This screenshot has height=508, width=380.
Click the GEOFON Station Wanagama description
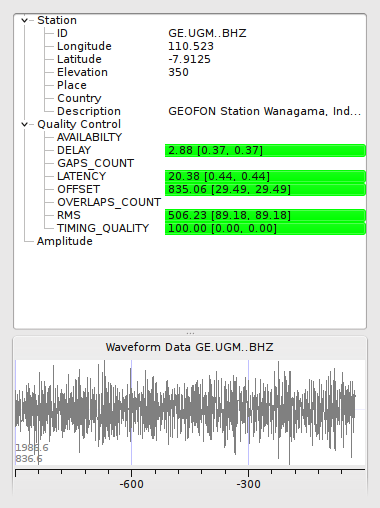point(264,111)
